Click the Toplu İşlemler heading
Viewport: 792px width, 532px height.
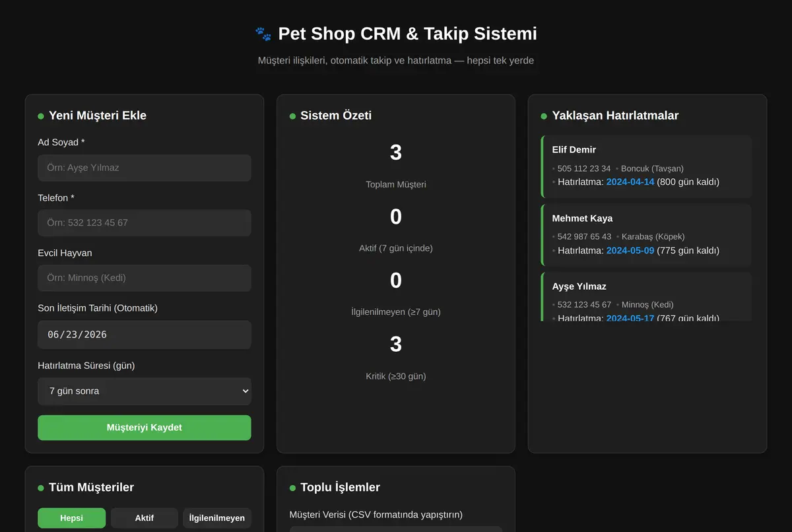point(340,487)
